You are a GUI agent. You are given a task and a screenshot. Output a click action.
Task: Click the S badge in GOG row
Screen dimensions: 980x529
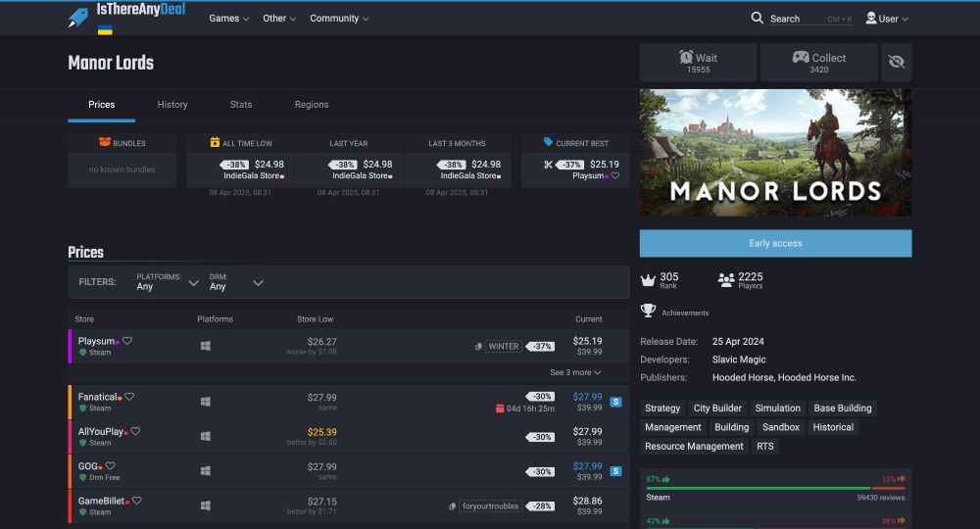[615, 471]
